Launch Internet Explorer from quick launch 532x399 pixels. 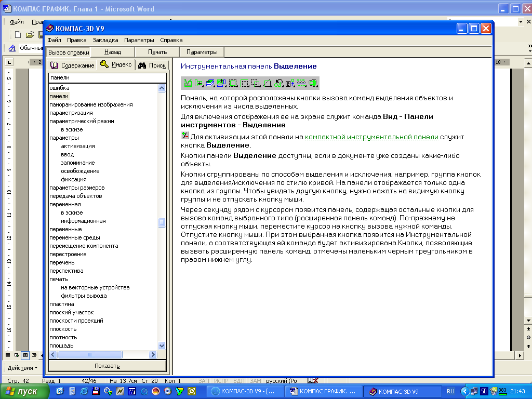pyautogui.click(x=84, y=391)
